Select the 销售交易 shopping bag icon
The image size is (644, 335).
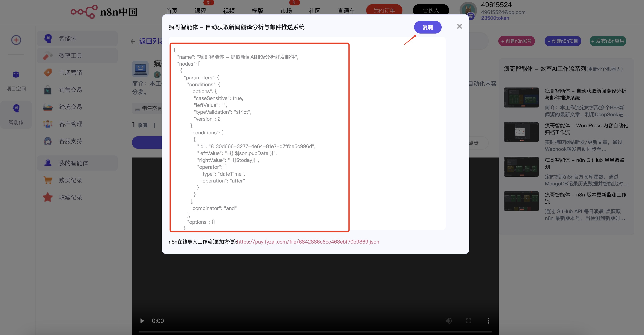[48, 90]
